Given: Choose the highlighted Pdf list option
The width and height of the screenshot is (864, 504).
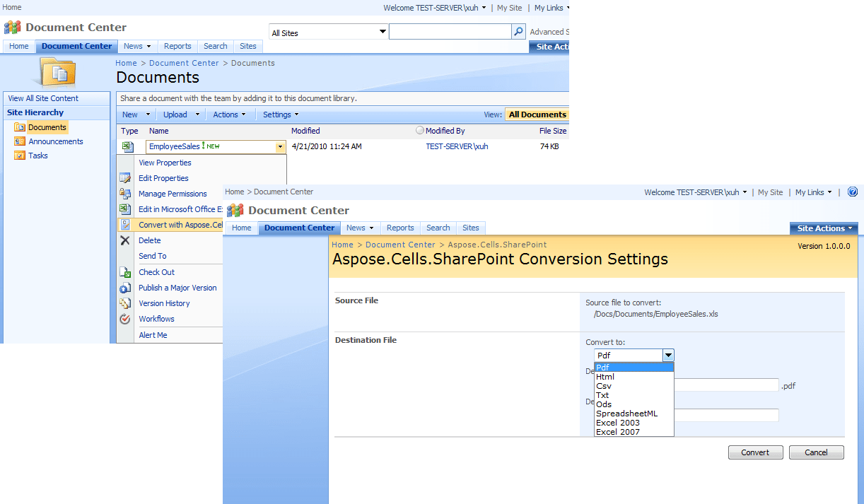Looking at the screenshot, I should [x=634, y=368].
